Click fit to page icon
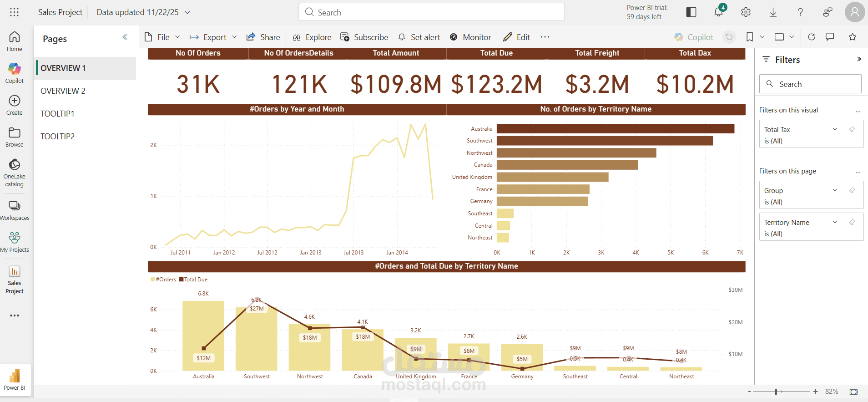The height and width of the screenshot is (402, 868). pos(853,392)
